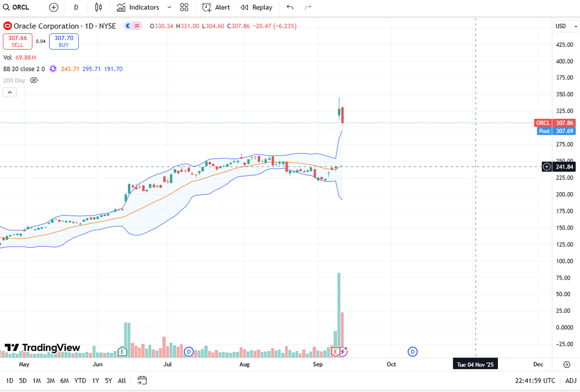The height and width of the screenshot is (392, 580).
Task: Click the undo arrow icon
Action: coord(290,7)
